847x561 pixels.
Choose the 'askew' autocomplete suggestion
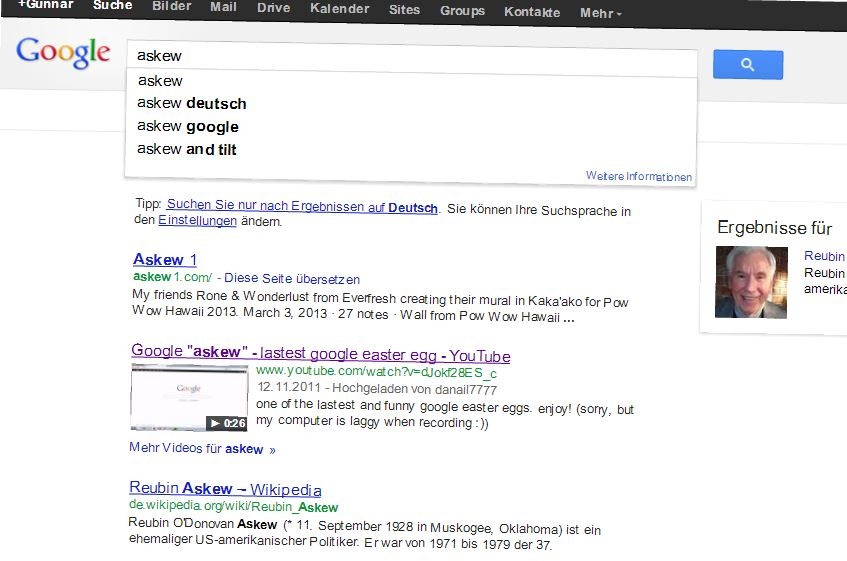160,80
